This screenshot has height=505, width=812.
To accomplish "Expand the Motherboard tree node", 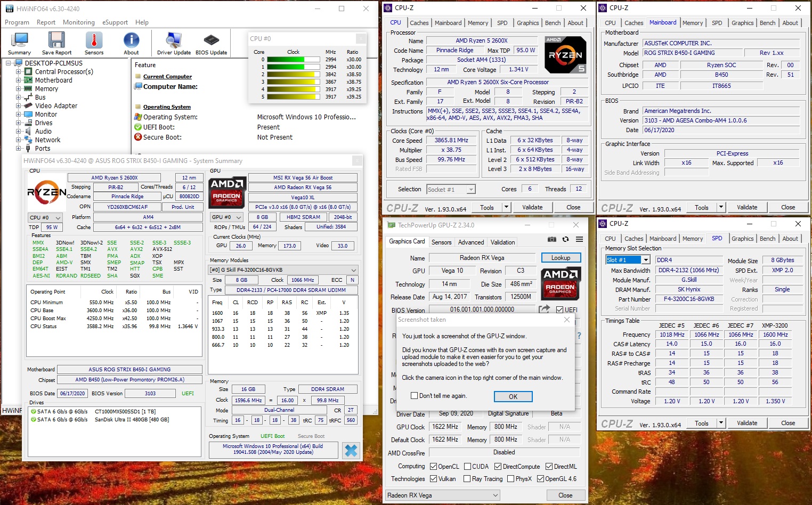I will (19, 80).
